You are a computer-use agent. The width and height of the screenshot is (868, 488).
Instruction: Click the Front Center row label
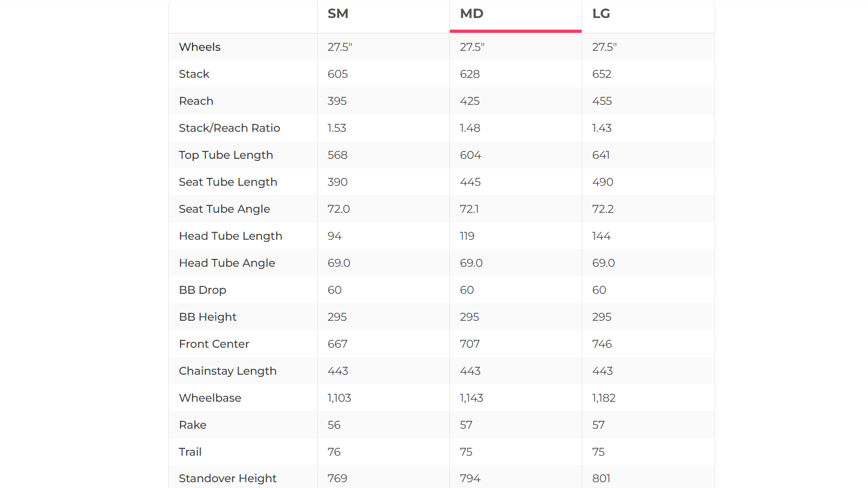point(214,344)
